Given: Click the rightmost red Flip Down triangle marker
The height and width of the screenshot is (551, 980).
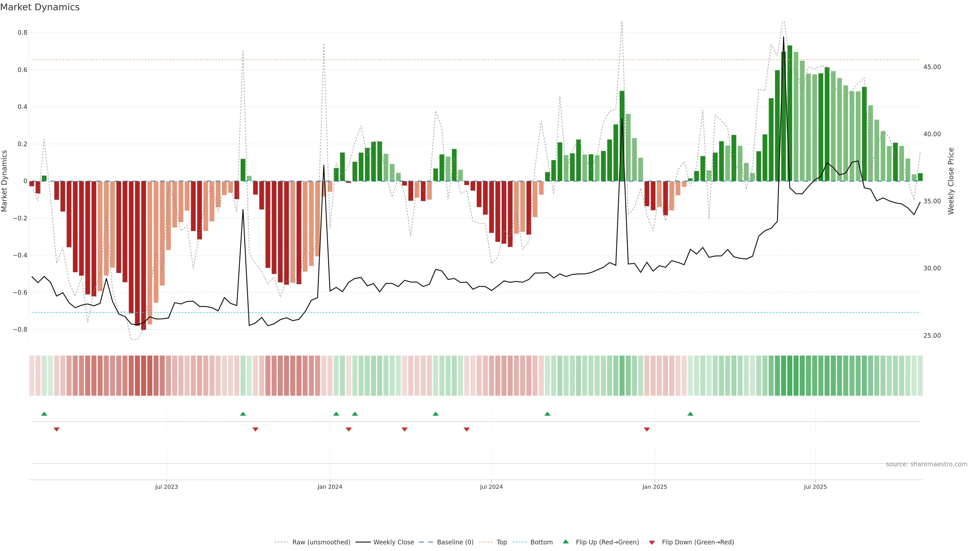Looking at the screenshot, I should (647, 429).
